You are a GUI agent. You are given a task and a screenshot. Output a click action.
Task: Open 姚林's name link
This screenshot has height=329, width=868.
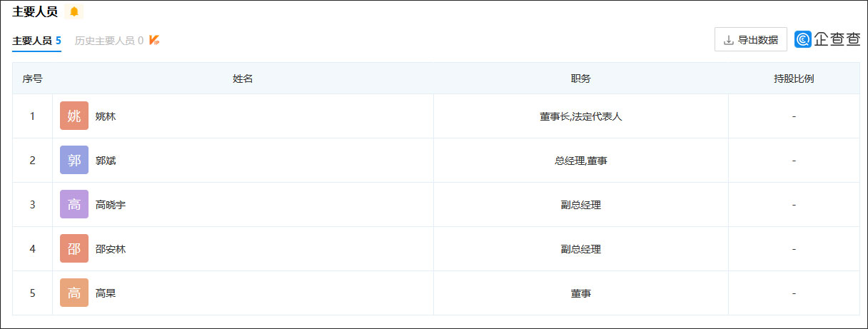[106, 116]
